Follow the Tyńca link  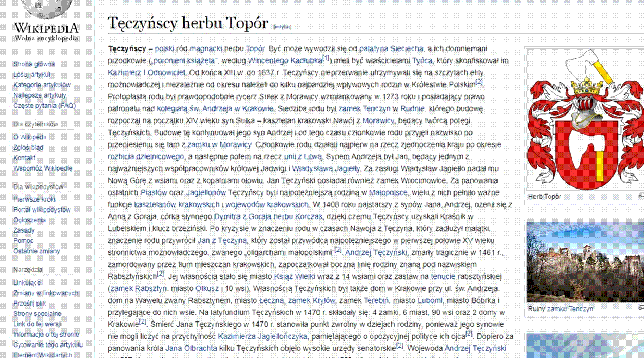(x=422, y=60)
